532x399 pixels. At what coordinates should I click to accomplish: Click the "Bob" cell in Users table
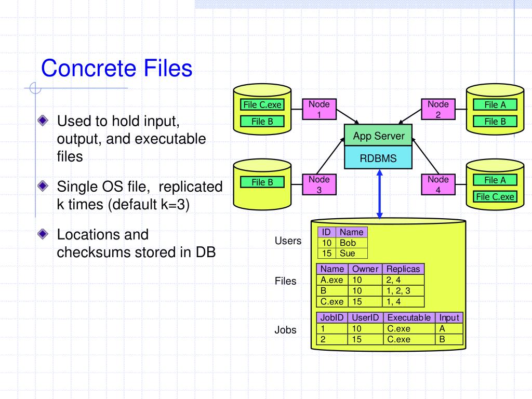tap(352, 243)
